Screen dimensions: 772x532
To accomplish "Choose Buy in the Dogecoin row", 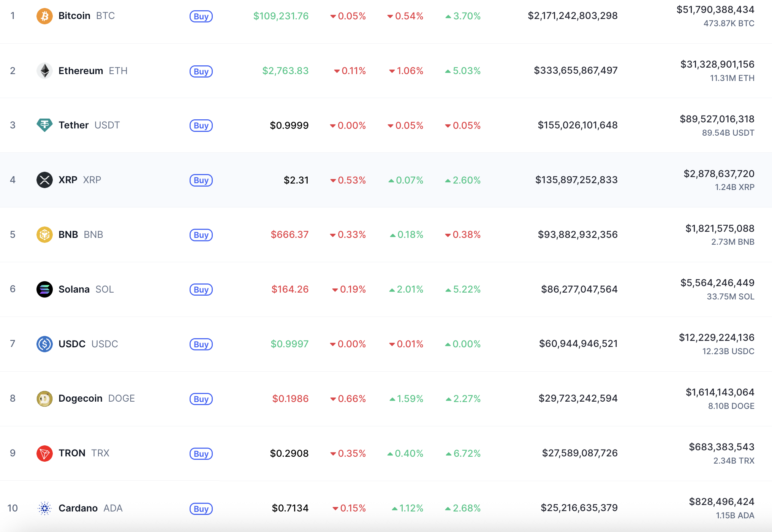I will pyautogui.click(x=201, y=399).
